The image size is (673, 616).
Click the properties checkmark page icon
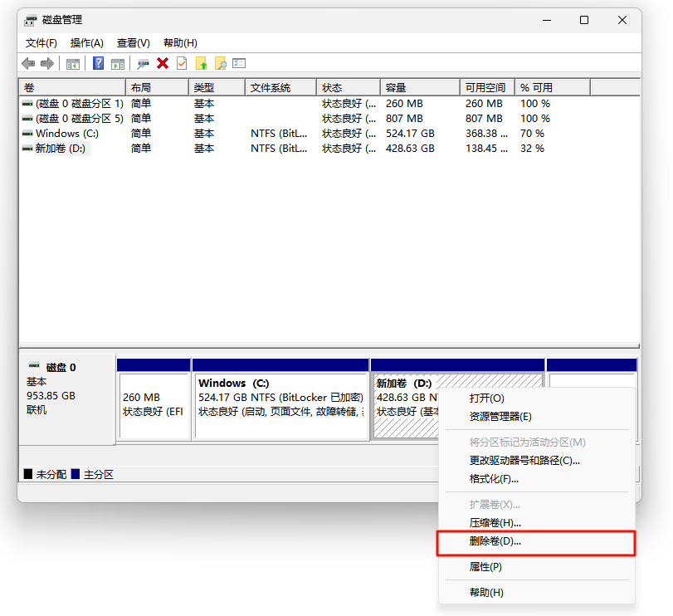click(x=182, y=64)
